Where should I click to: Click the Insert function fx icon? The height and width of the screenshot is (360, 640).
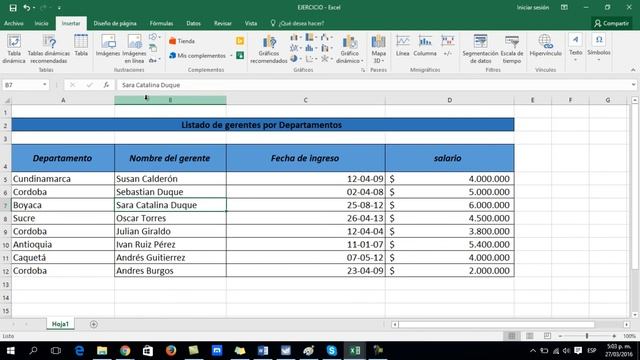point(106,85)
